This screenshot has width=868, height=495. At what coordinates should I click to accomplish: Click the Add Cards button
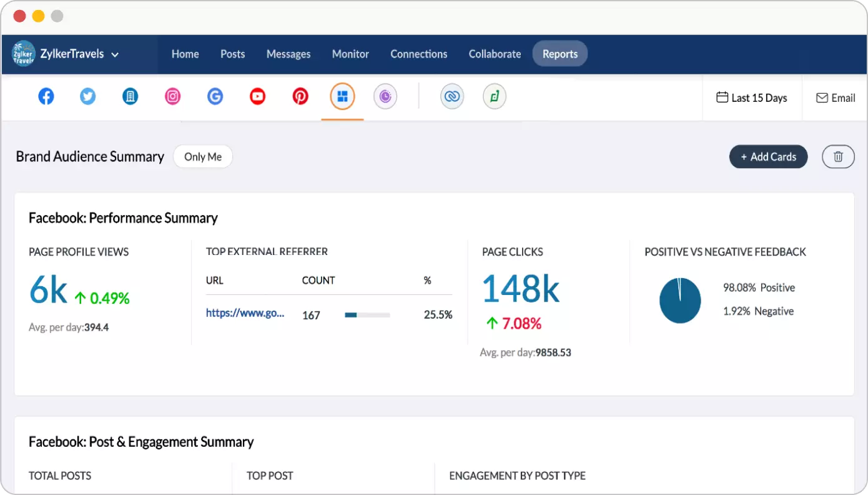(768, 157)
